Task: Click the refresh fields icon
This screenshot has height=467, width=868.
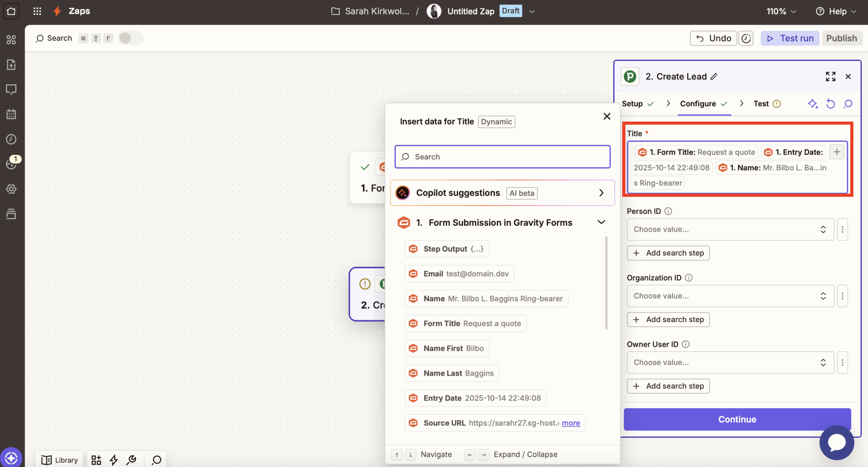Action: point(830,104)
